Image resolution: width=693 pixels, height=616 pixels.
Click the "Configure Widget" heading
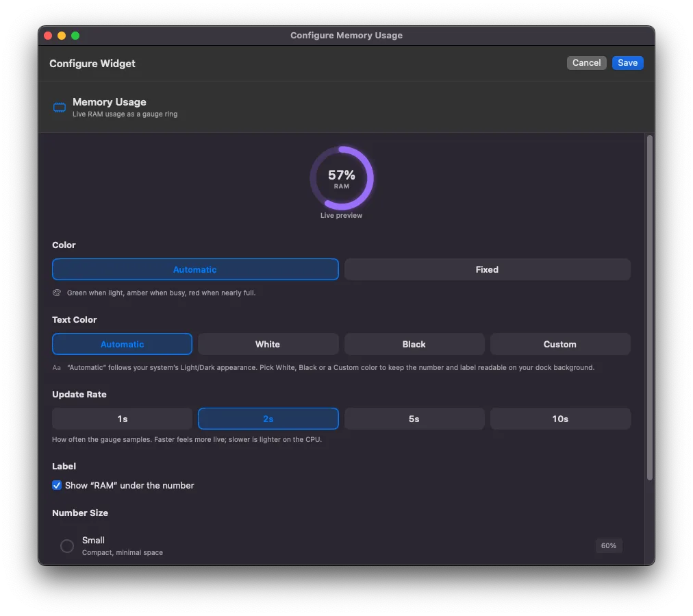pos(92,63)
